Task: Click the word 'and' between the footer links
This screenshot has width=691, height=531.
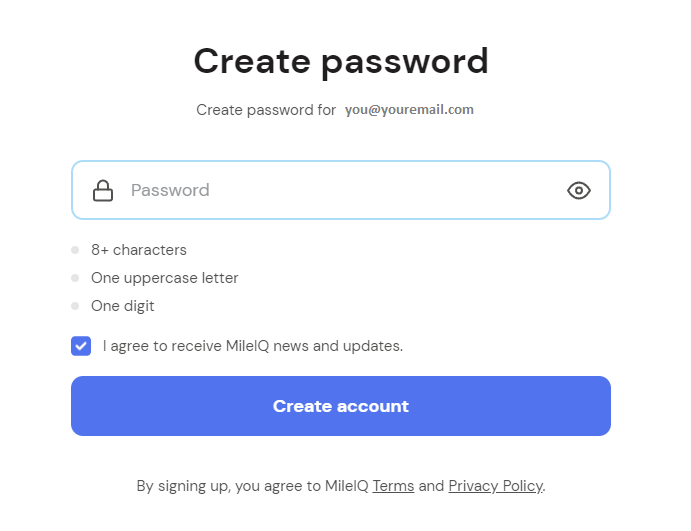Action: [431, 486]
